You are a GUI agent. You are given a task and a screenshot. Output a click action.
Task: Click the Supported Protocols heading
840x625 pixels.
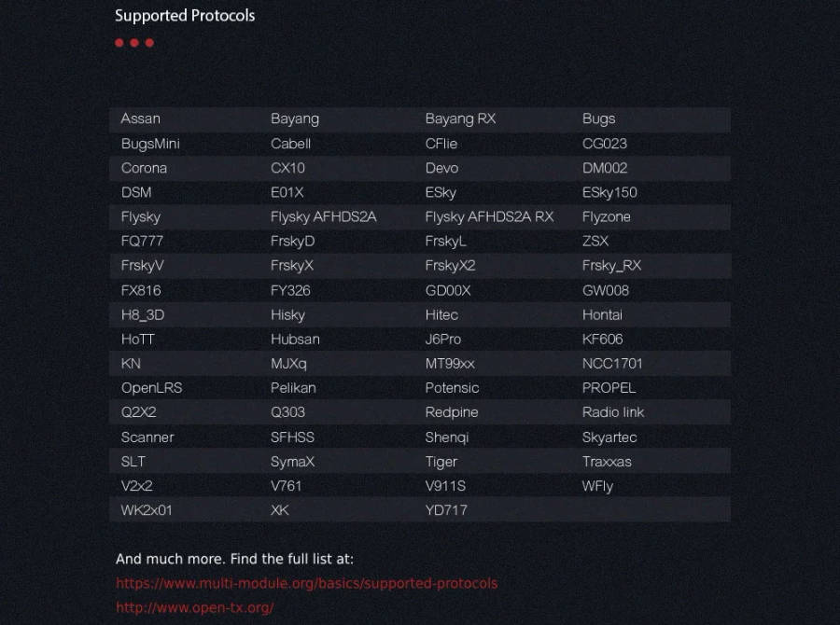[185, 16]
